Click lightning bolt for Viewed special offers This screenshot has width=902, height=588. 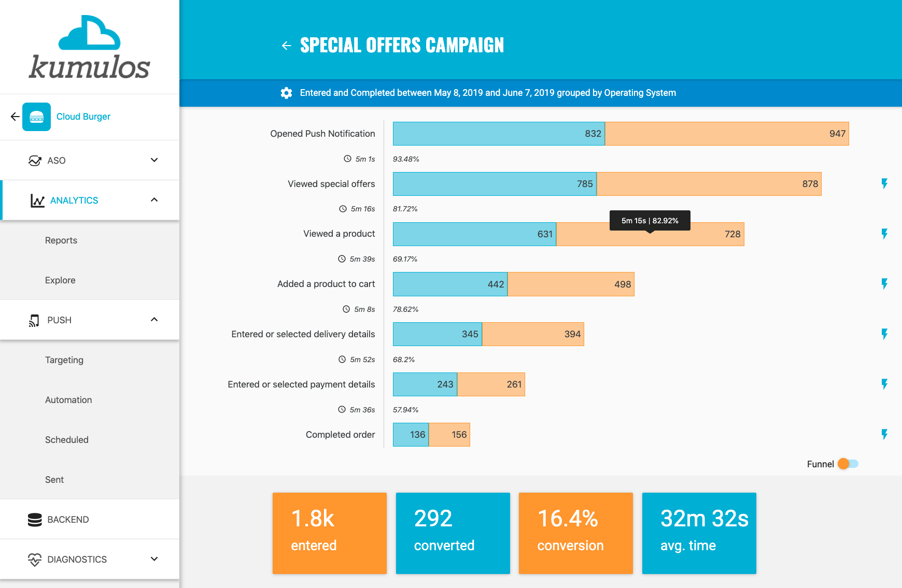tap(884, 183)
